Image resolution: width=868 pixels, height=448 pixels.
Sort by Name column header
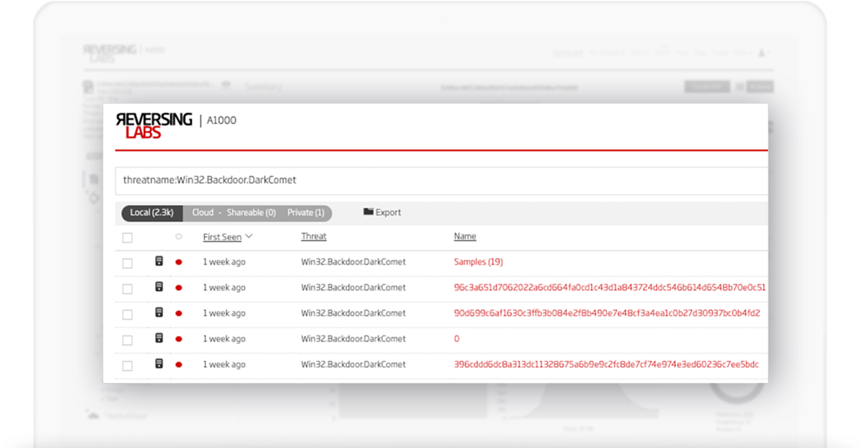pyautogui.click(x=465, y=237)
